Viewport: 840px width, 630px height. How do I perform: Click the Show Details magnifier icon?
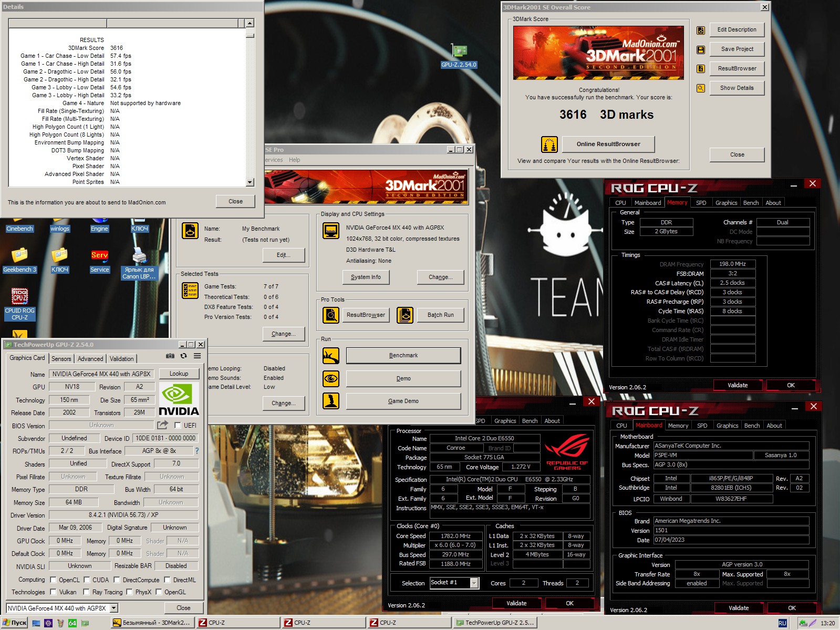tap(701, 88)
